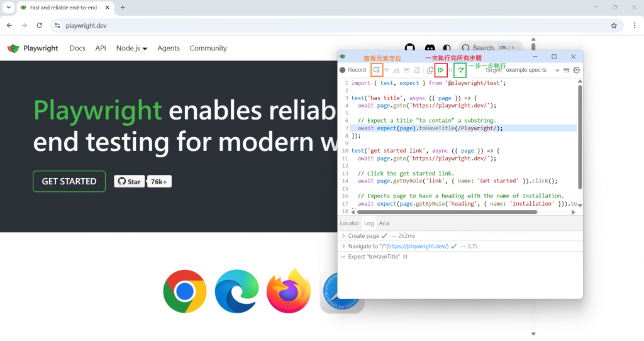Click the import statement on code line 1
Image resolution: width=644 pixels, height=341 pixels.
click(428, 83)
